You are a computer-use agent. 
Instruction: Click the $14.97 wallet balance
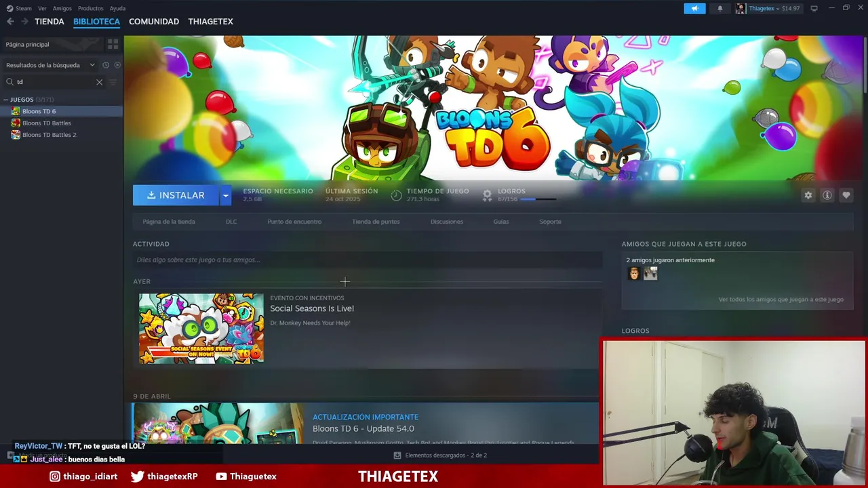(x=791, y=8)
